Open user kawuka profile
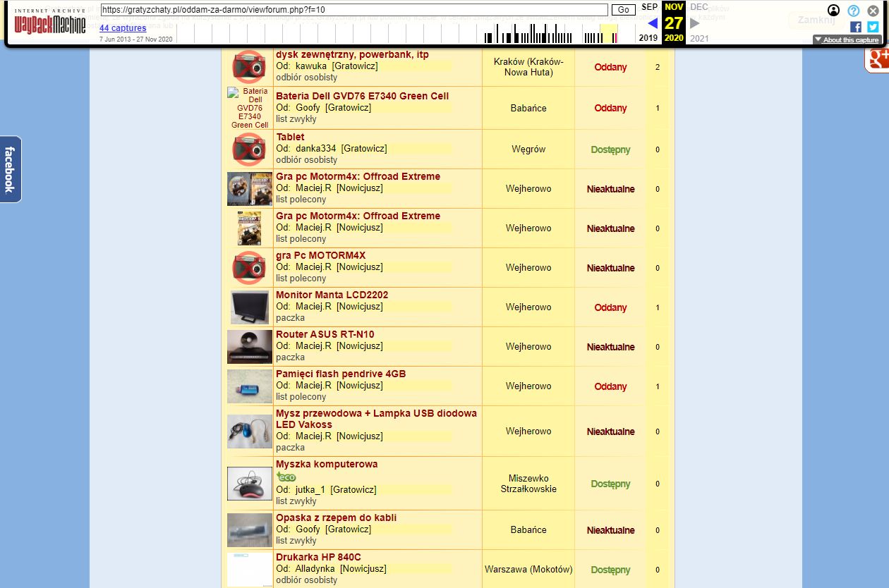 [x=311, y=66]
